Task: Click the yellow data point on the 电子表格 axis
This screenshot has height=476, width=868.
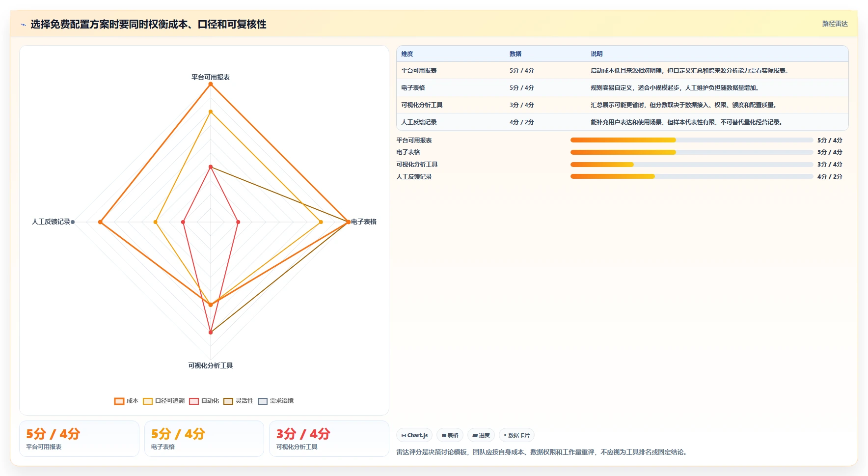Action: 321,222
